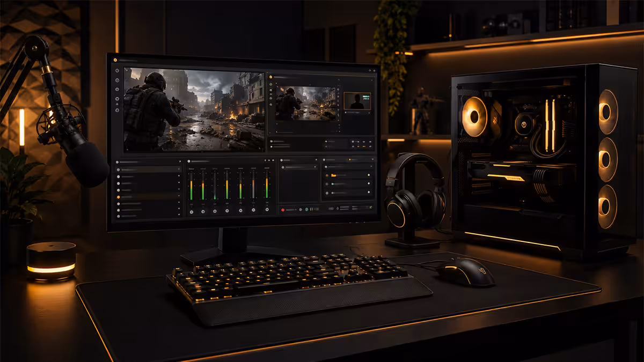644x362 pixels.
Task: Click the circle icon heading the mixer panel
Action: 189,161
